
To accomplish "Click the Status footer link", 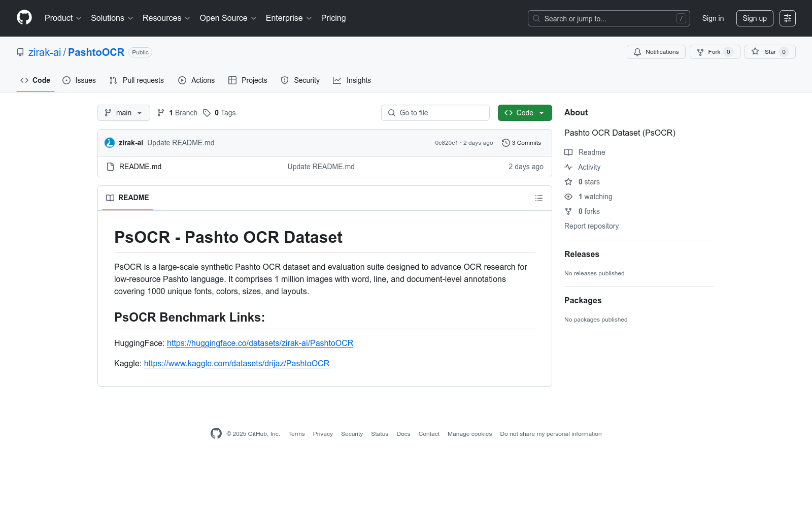I will click(380, 434).
